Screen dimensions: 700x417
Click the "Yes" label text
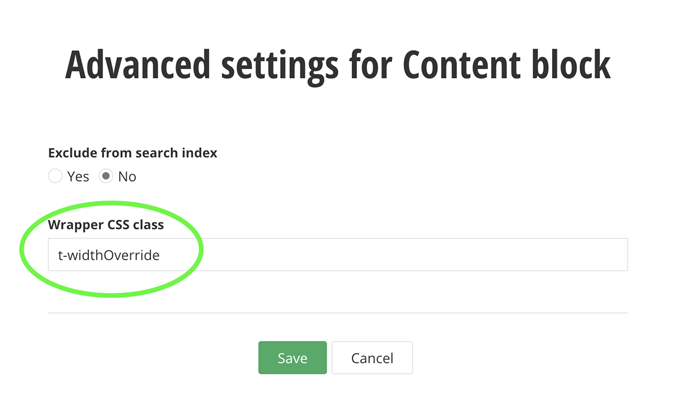(x=78, y=177)
